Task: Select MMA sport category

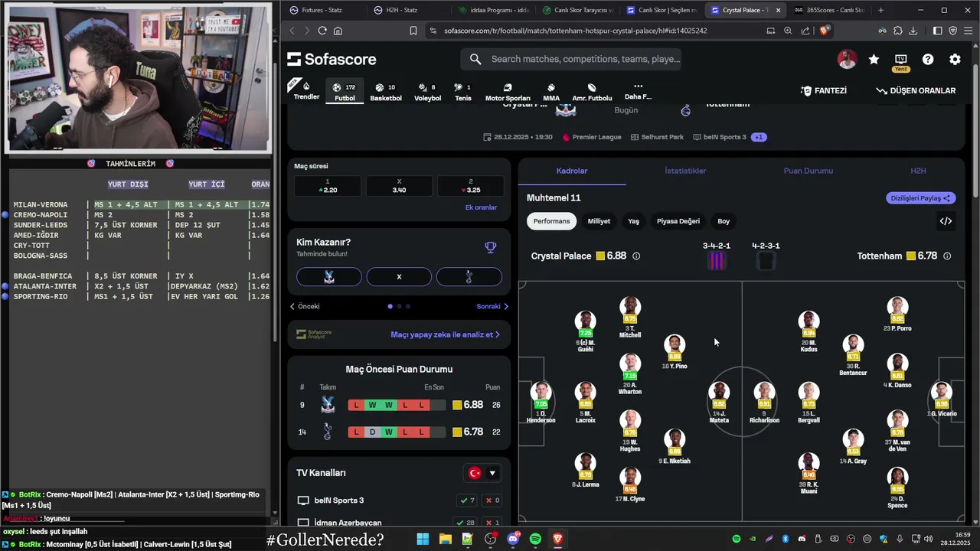Action: [551, 92]
